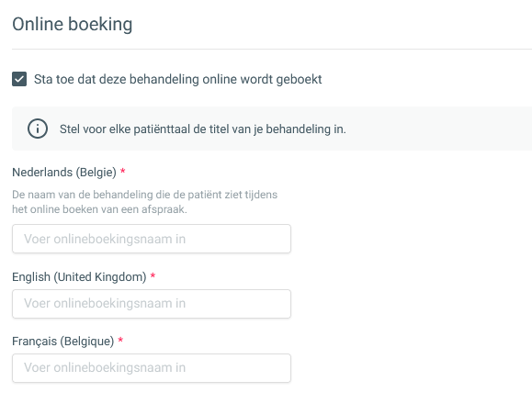Click the 'Sta toe dat deze behandeling online wordt geboekt' label
The image size is (532, 415).
pyautogui.click(x=177, y=79)
